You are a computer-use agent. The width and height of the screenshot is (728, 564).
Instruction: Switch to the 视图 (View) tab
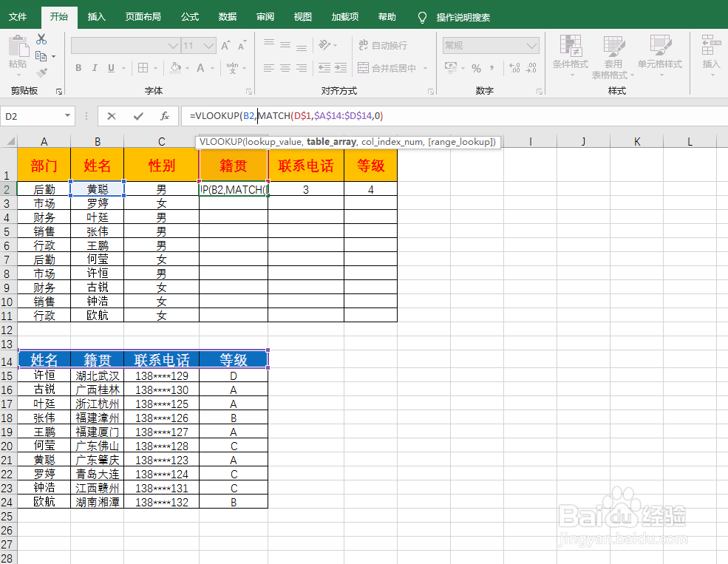coord(303,17)
